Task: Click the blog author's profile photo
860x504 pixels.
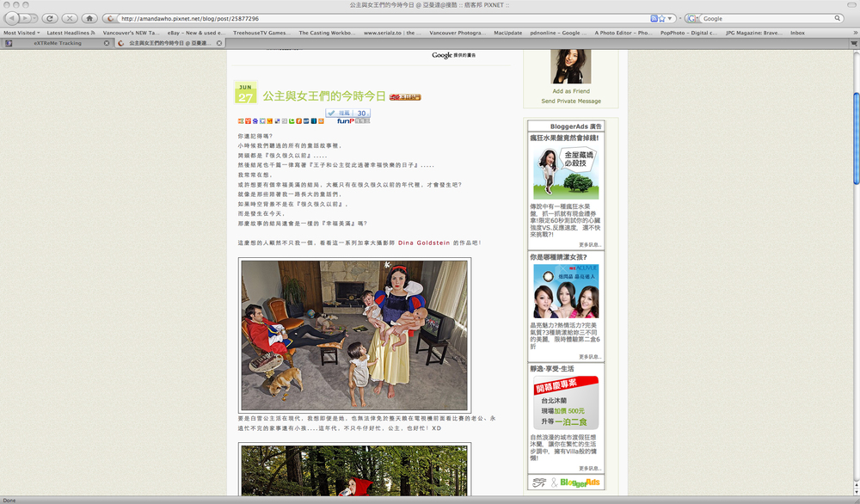Action: (x=571, y=66)
